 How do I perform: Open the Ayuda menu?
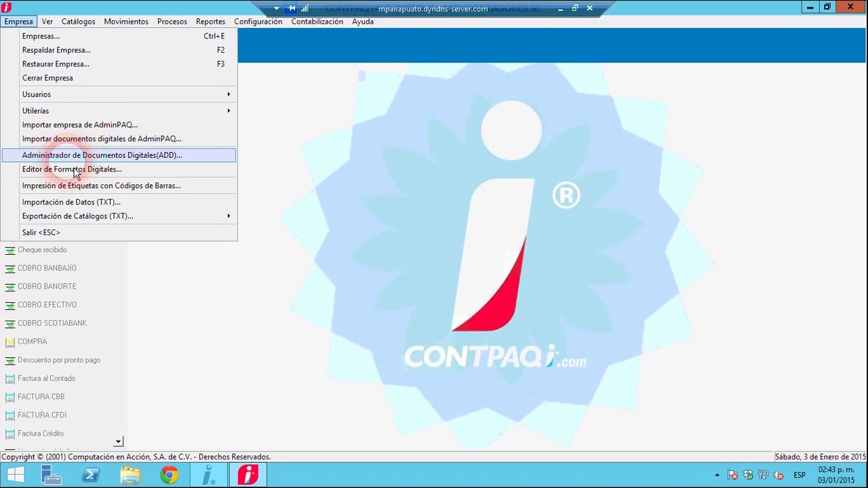(x=363, y=22)
